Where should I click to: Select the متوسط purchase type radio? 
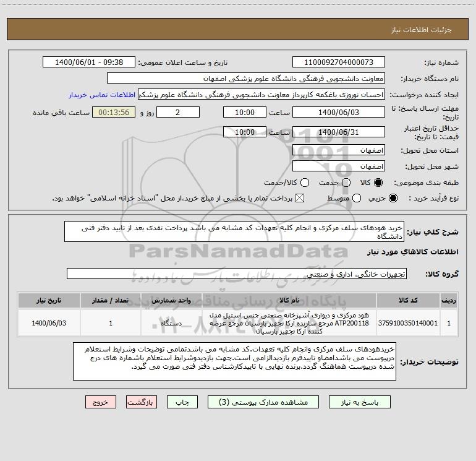coord(357,198)
